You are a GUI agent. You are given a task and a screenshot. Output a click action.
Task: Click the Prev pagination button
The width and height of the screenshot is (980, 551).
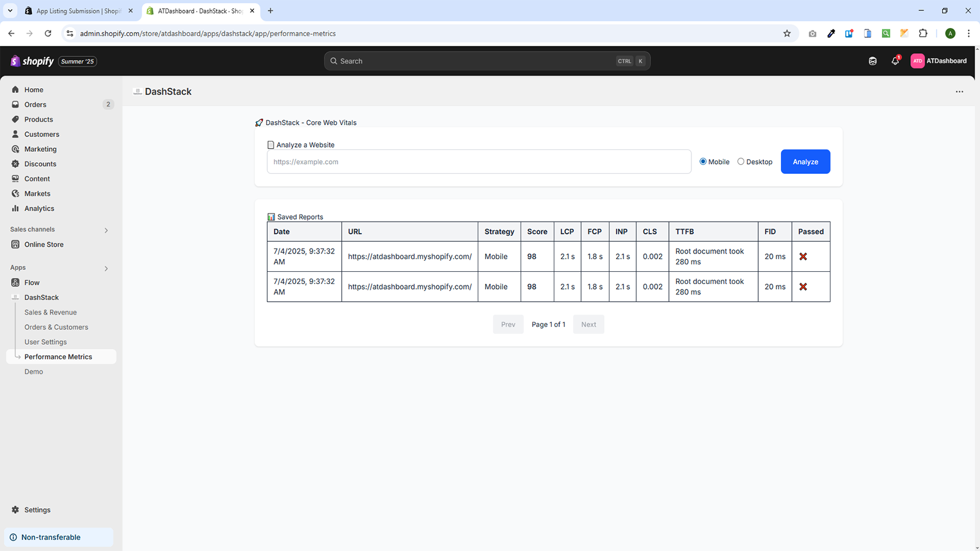point(508,324)
